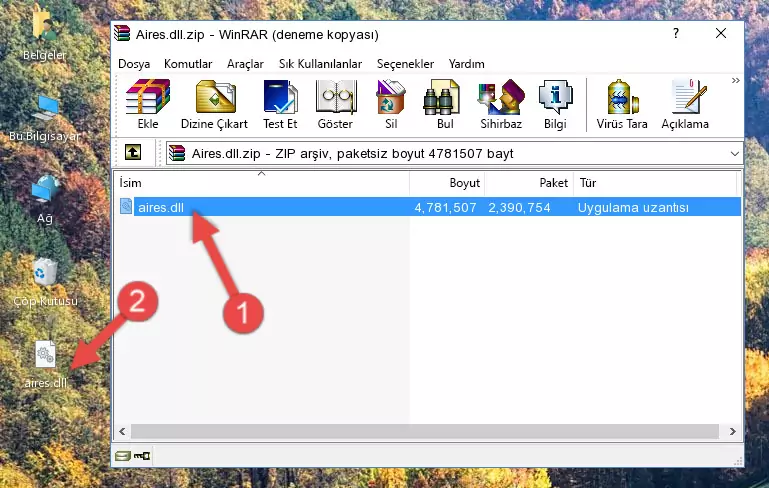769x488 pixels.
Task: Click the horizontal scrollbar track
Action: coord(425,432)
